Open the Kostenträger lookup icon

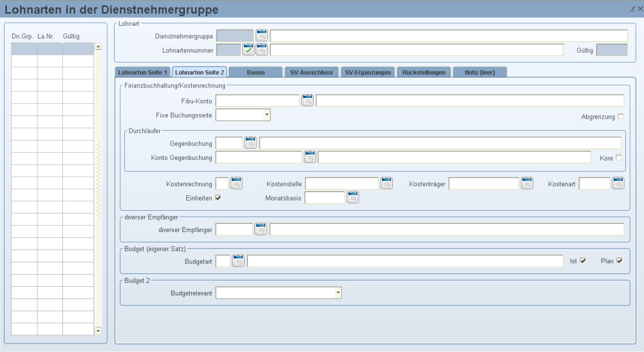pos(527,184)
